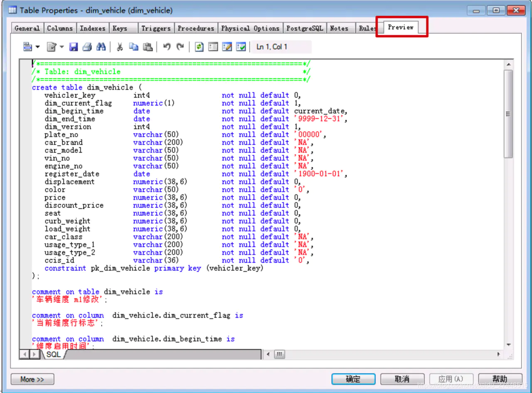Refresh the SQL preview
532x393 pixels.
199,47
